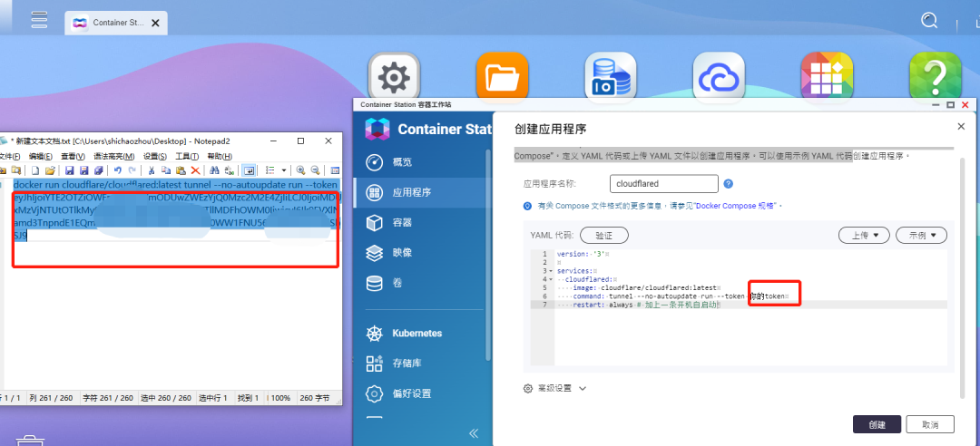Screen dimensions: 980x446
Task: Go to the 卷 volumes section
Action: point(375,284)
